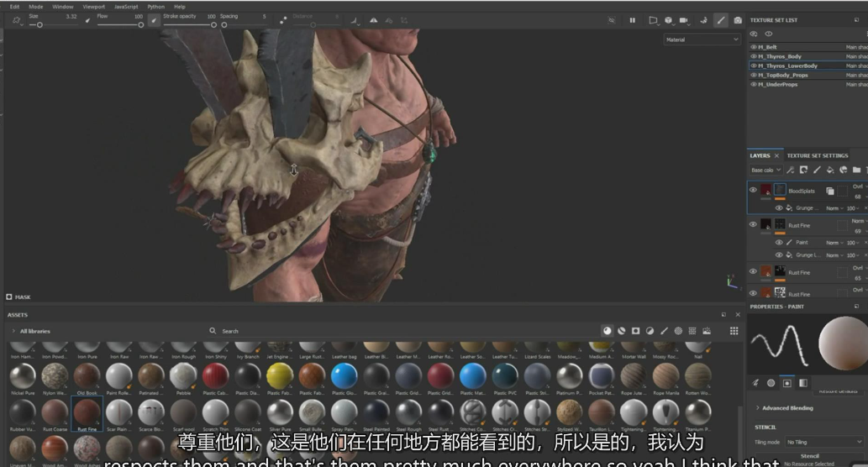The height and width of the screenshot is (467, 868).
Task: Select the M_TopBody_Props texture set
Action: [782, 75]
